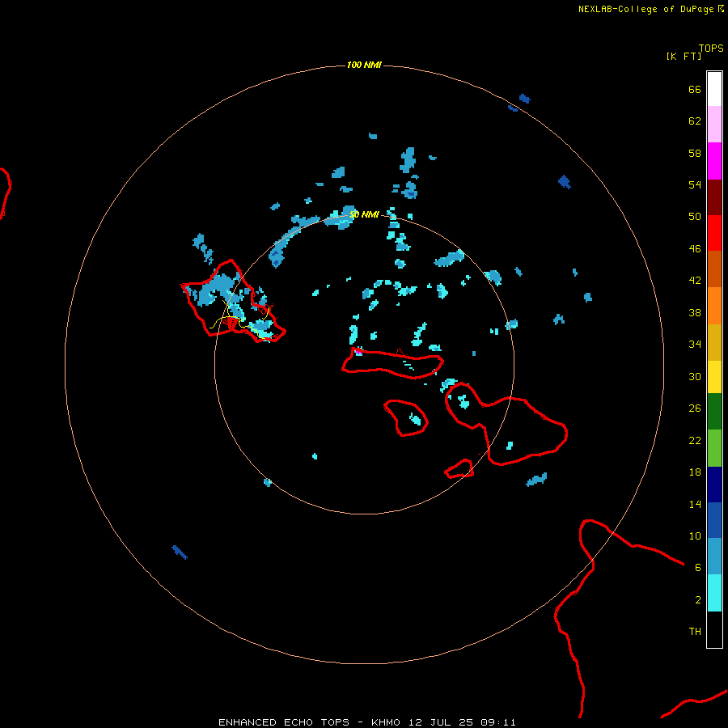Click the legend value 58
The image size is (728, 728).
[x=695, y=153]
